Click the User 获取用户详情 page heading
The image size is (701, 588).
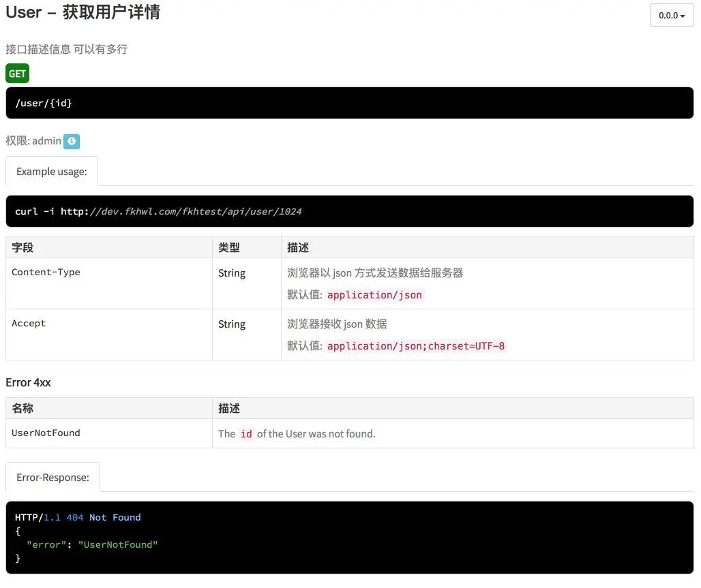[83, 12]
